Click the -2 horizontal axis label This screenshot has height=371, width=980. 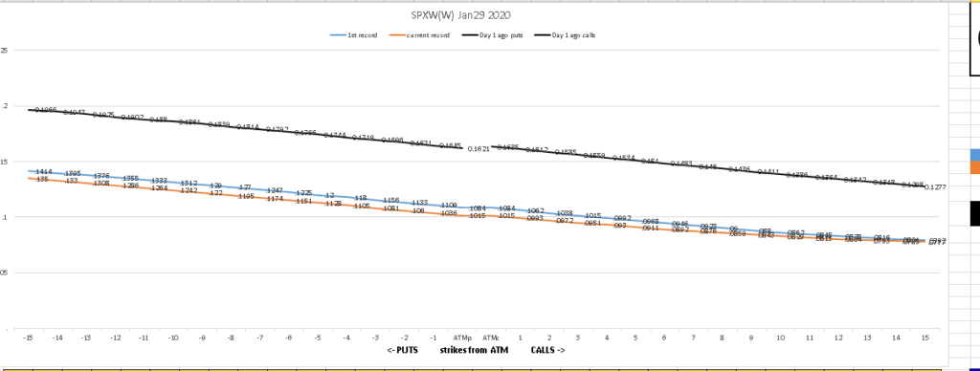pos(405,338)
